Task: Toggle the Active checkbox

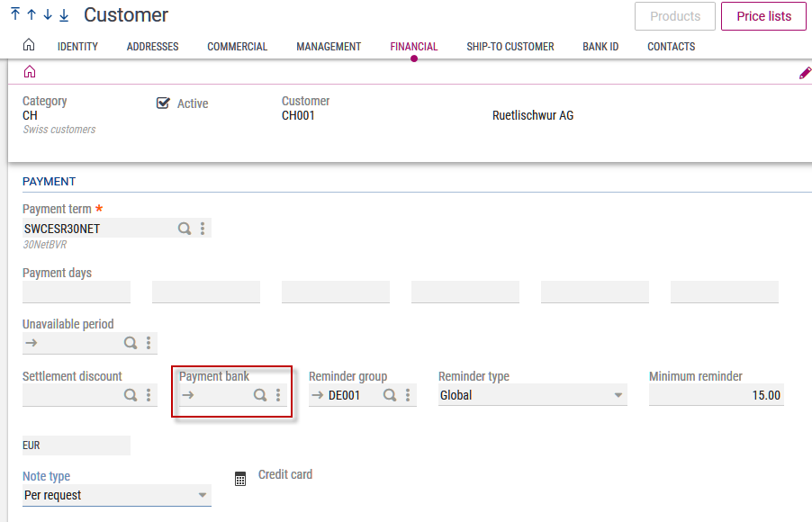Action: point(163,103)
